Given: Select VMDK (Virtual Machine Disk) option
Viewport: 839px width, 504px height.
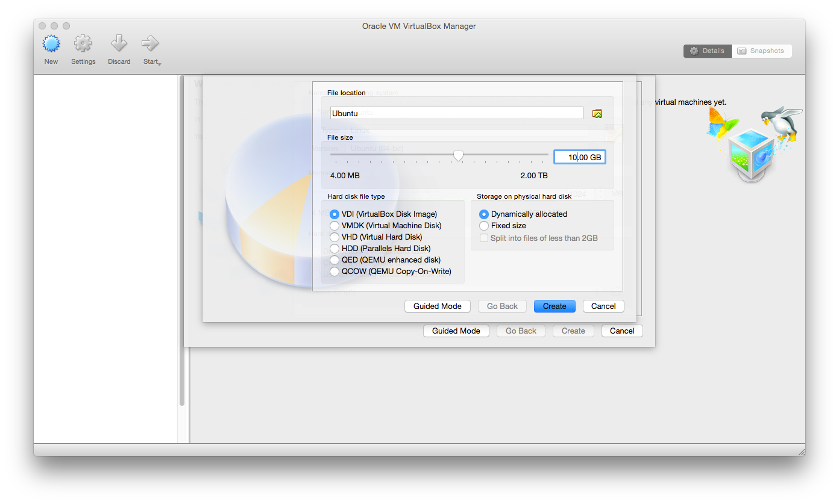Looking at the screenshot, I should pos(335,226).
